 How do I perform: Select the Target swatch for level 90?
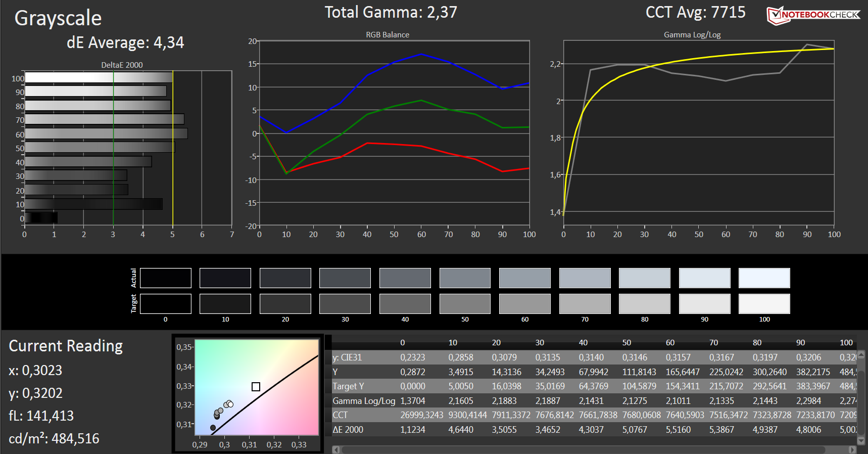coord(705,304)
